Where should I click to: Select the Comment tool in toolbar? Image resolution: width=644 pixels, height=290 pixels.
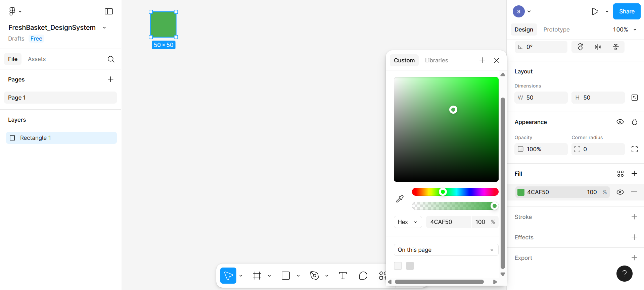pyautogui.click(x=363, y=276)
